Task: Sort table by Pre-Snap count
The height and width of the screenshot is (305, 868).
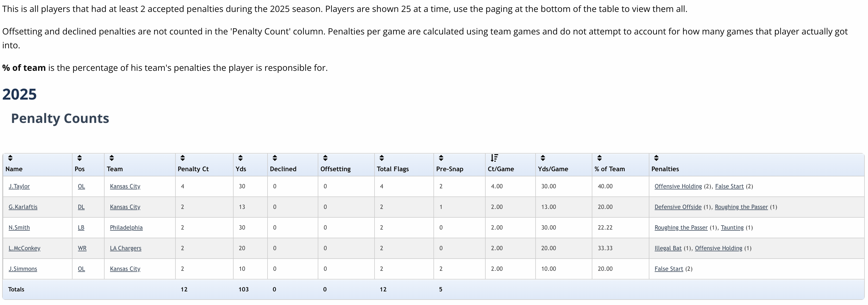Action: pyautogui.click(x=441, y=158)
